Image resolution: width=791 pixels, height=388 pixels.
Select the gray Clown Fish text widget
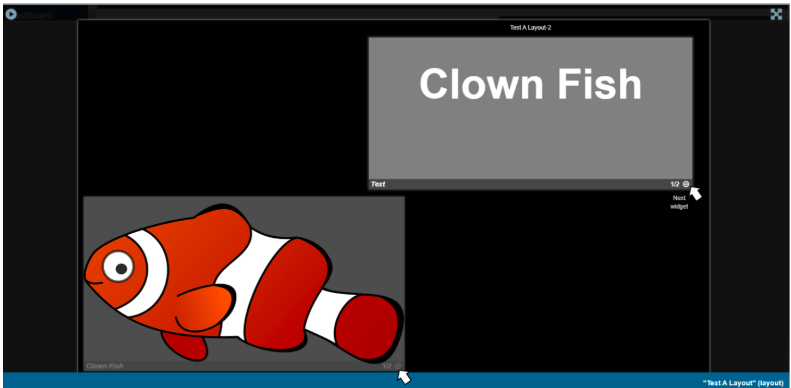(530, 108)
